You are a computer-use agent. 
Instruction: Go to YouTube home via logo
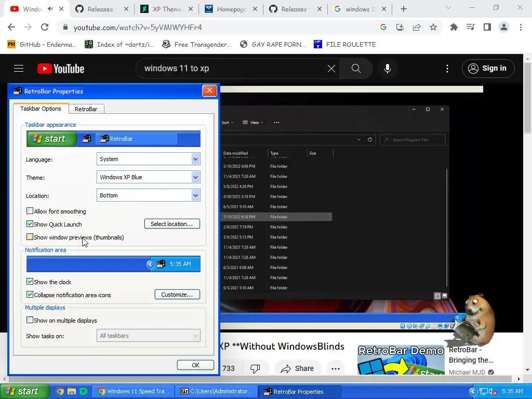(x=61, y=69)
